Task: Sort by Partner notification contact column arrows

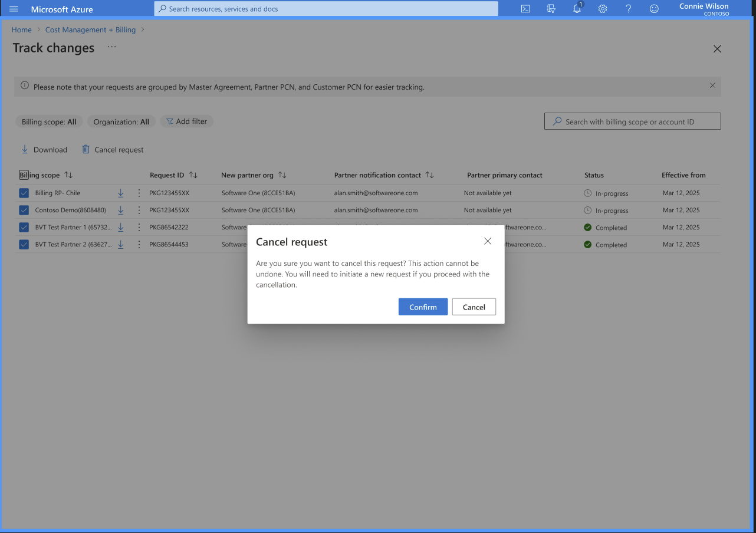Action: (x=430, y=175)
